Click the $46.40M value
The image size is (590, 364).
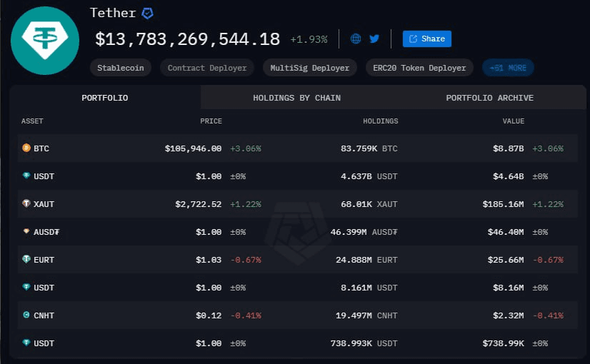coord(506,232)
